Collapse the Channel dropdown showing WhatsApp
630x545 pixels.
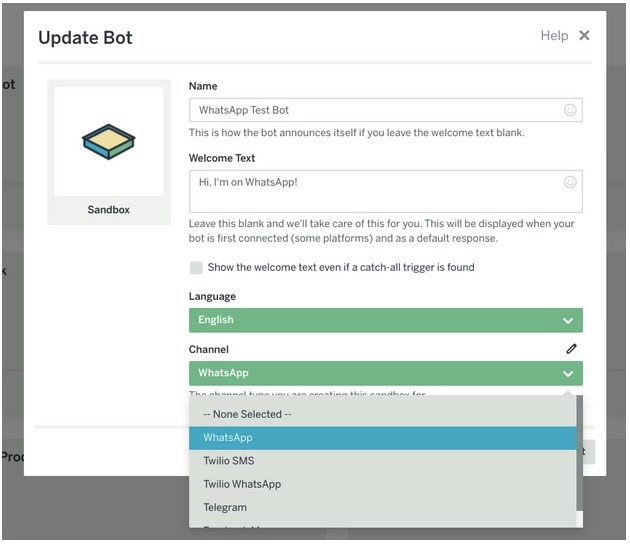coord(386,373)
